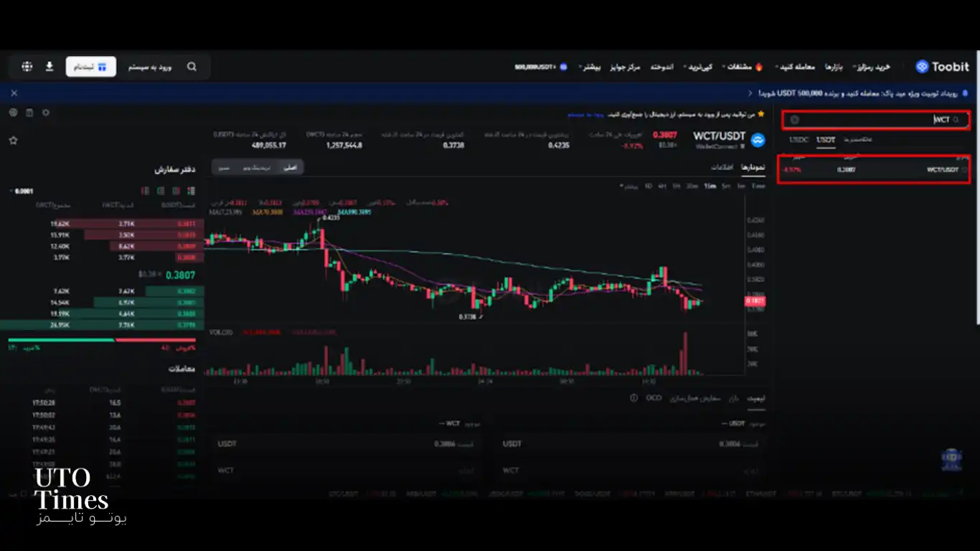Open the بیشتر timeframe dropdown above the chart

click(x=628, y=186)
